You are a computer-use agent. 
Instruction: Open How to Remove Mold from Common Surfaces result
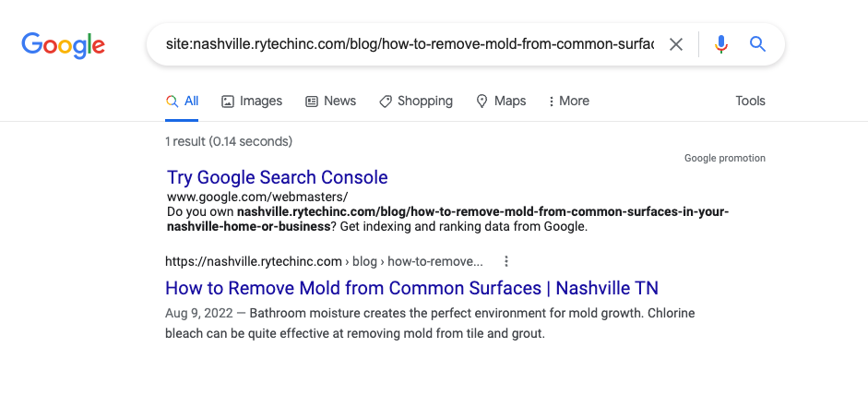point(411,288)
